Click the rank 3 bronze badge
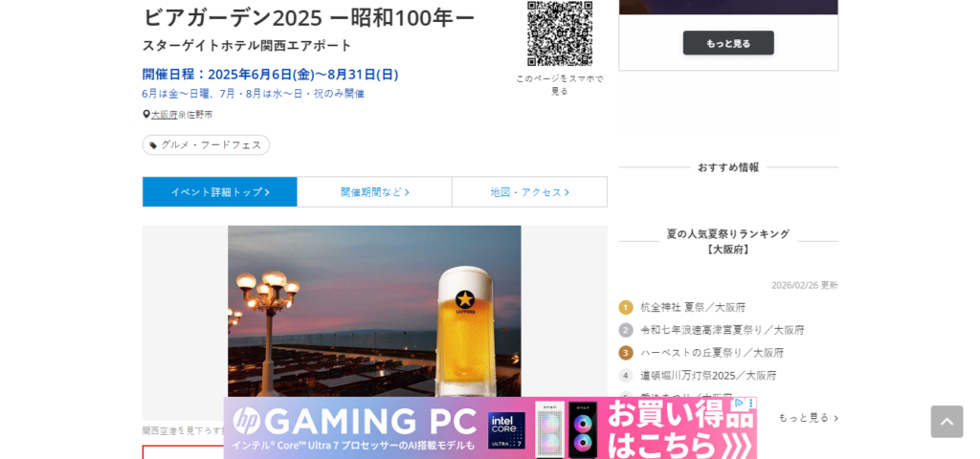Viewport: 980px width, 459px height. (626, 353)
